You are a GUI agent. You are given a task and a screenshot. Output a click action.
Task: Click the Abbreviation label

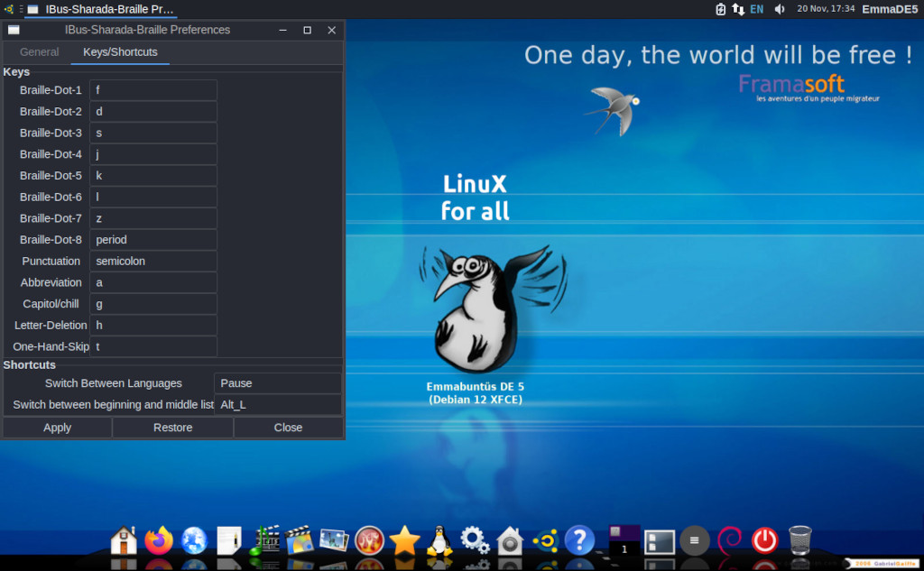click(x=51, y=283)
